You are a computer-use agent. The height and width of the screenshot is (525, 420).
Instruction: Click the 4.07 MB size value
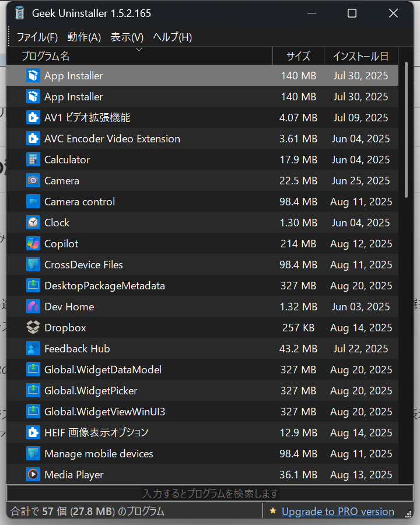click(299, 117)
